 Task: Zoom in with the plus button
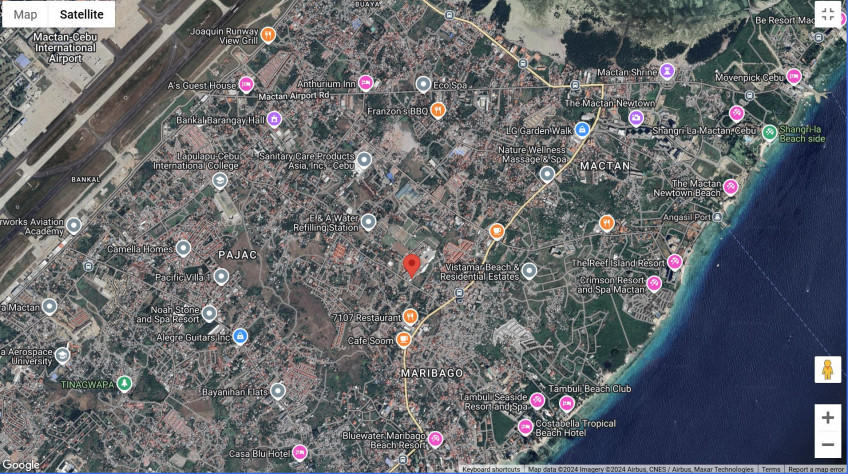coord(827,418)
